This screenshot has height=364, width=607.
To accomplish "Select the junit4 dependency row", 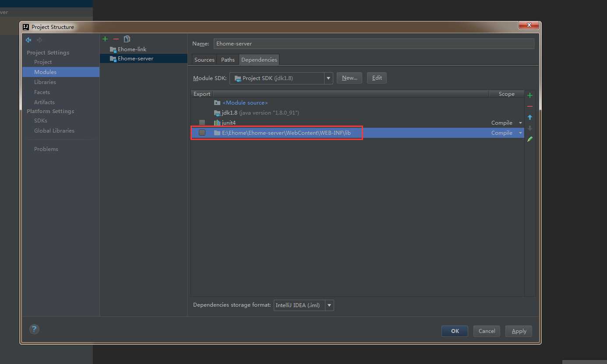I will [357, 123].
